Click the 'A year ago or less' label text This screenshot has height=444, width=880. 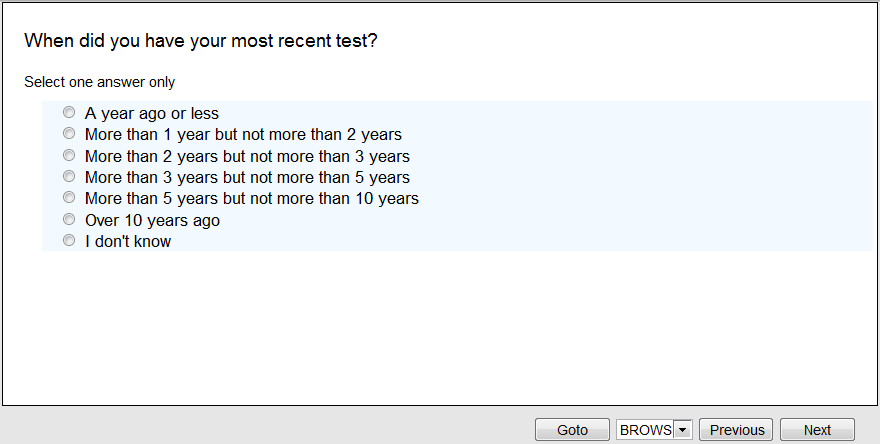pyautogui.click(x=152, y=113)
